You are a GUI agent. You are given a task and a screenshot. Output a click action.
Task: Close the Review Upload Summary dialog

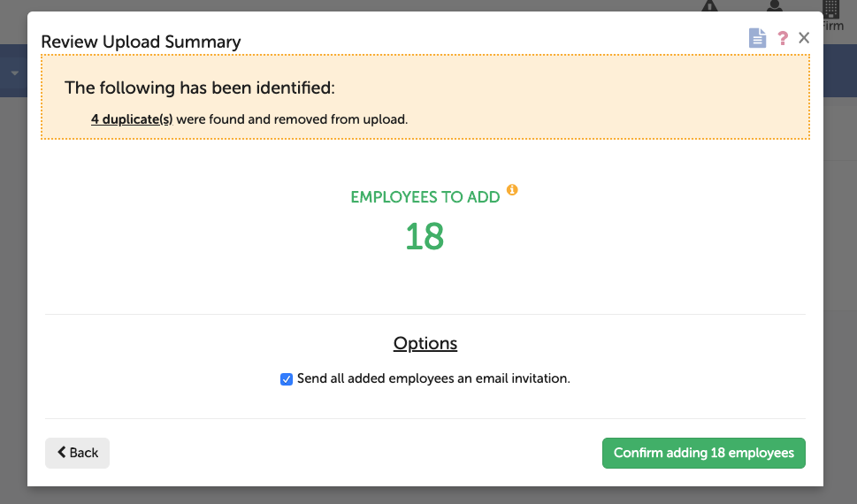[804, 37]
